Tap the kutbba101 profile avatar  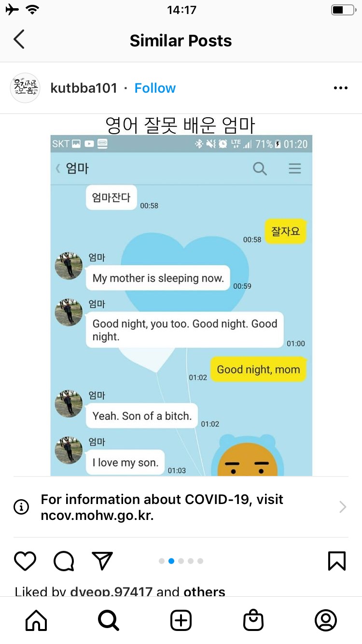click(x=25, y=88)
